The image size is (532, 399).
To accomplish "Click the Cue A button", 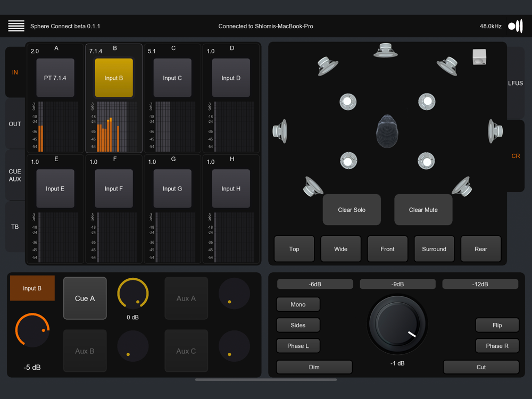I will [x=85, y=298].
